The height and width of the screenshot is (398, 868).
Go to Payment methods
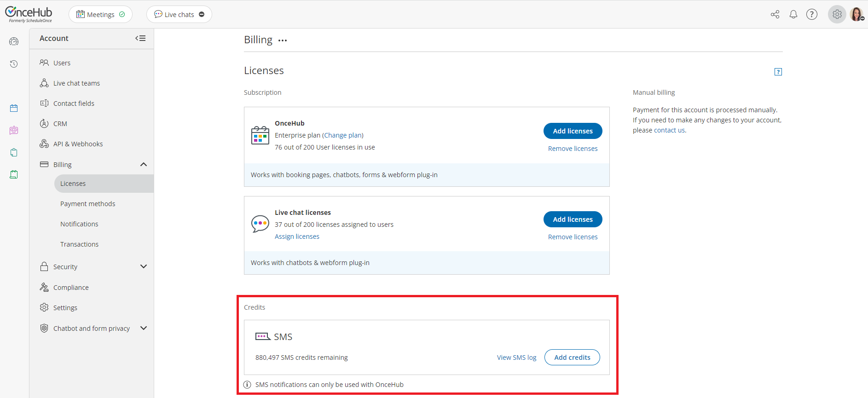87,204
